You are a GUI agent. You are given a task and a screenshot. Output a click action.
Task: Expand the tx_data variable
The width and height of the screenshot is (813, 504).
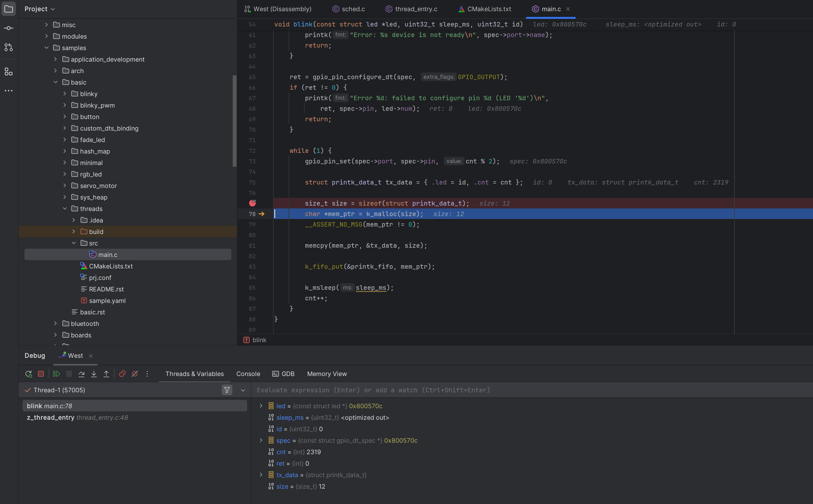click(x=261, y=475)
